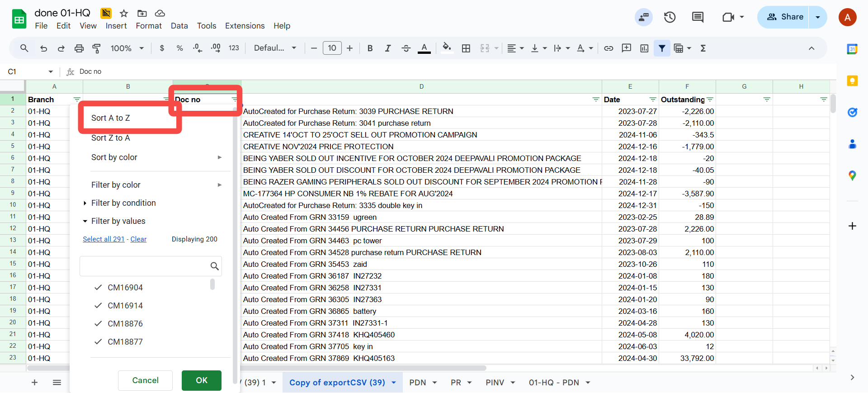Undo the last action

click(x=43, y=48)
